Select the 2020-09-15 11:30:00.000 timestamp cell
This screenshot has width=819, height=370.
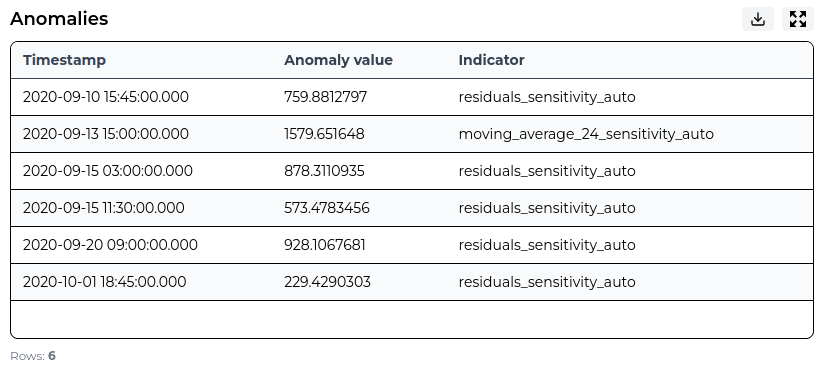[103, 208]
